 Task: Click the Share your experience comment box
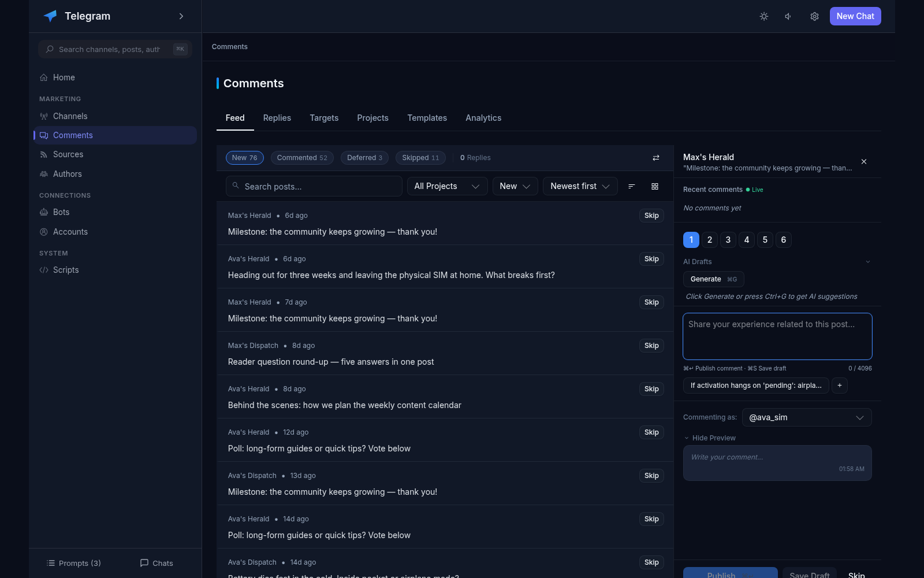[x=777, y=336]
